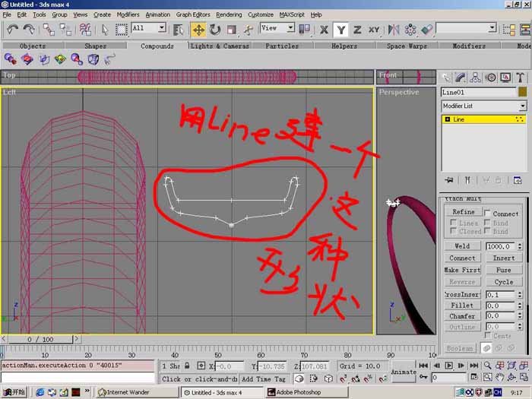Click the Redo arrow icon
The width and height of the screenshot is (532, 399).
(29, 30)
